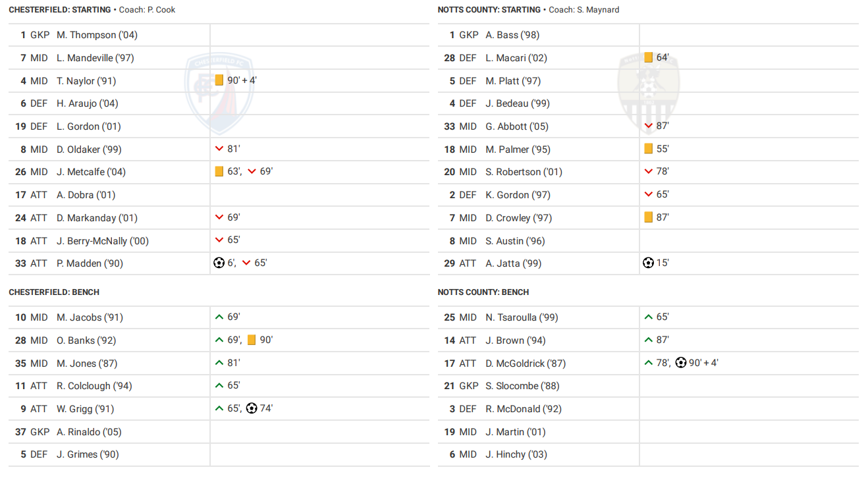Open player M. Thompson's profile
Image resolution: width=868 pixels, height=482 pixels.
tap(97, 35)
